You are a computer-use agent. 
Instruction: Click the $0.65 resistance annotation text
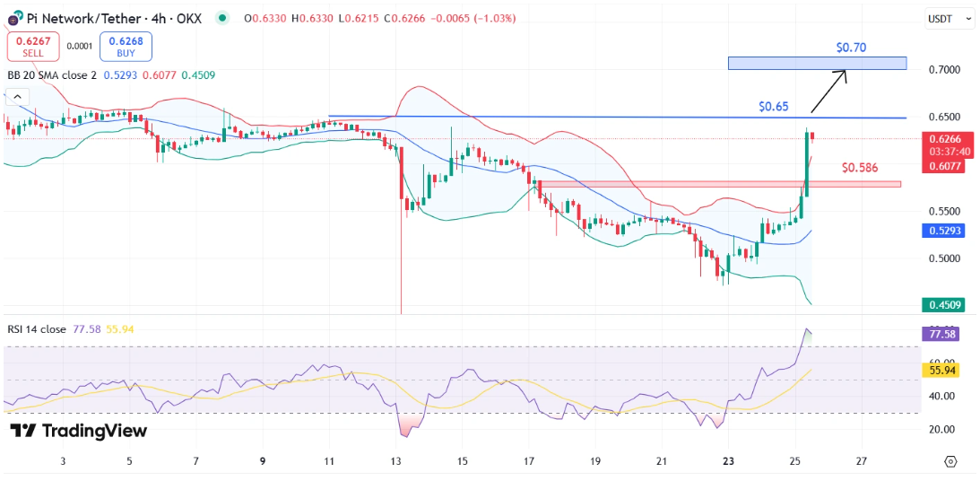pyautogui.click(x=774, y=107)
